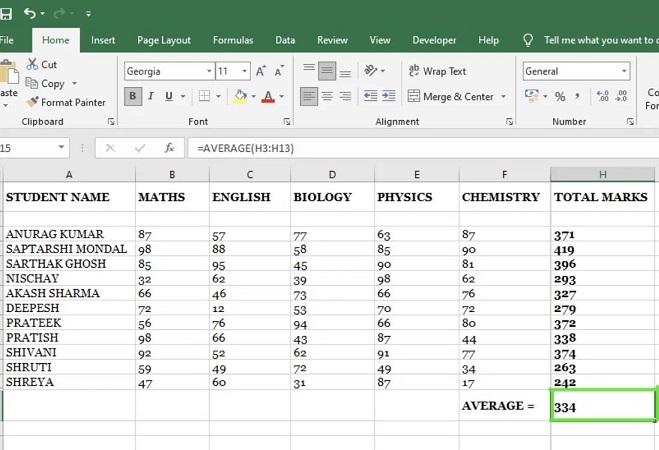Select Align Right icon
659x450 pixels.
coord(345,96)
